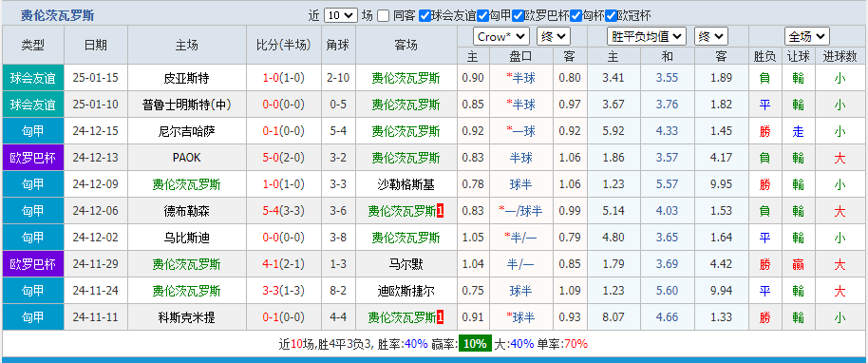Click the 费伦茨瓦罗斯 team title
868x363 pixels.
point(57,15)
